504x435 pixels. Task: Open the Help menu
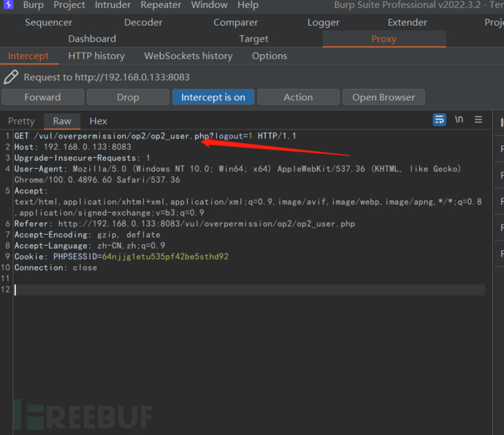pyautogui.click(x=248, y=5)
